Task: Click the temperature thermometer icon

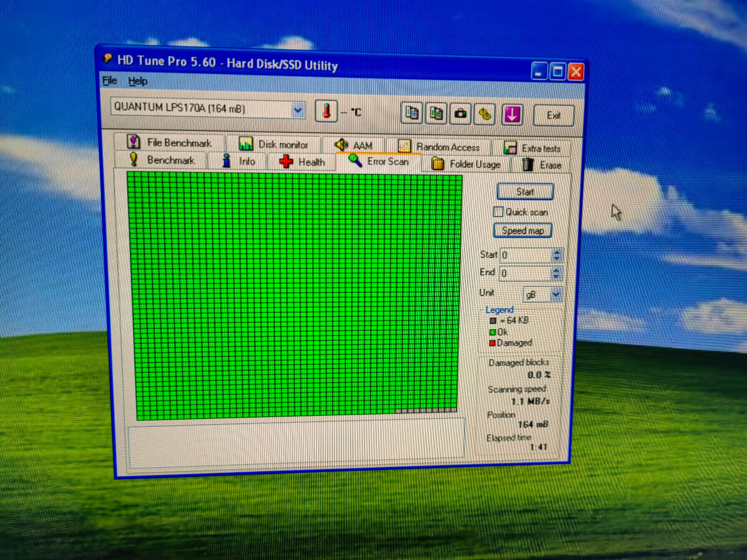Action: coord(326,111)
